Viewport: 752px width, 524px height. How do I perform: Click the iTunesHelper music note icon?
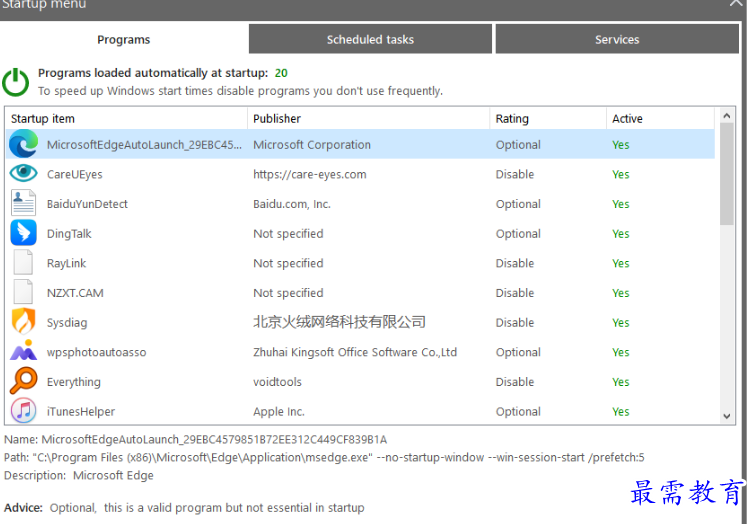pos(23,410)
